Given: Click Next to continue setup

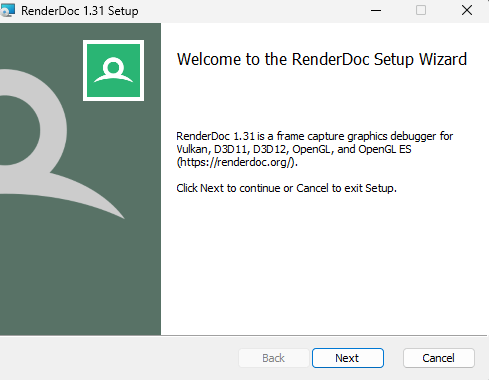Looking at the screenshot, I should (348, 358).
